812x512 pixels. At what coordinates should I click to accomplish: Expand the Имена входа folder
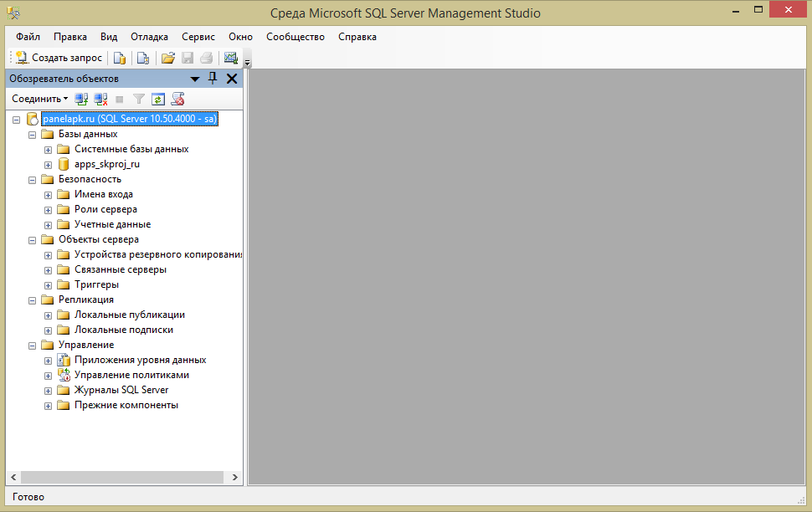49,195
